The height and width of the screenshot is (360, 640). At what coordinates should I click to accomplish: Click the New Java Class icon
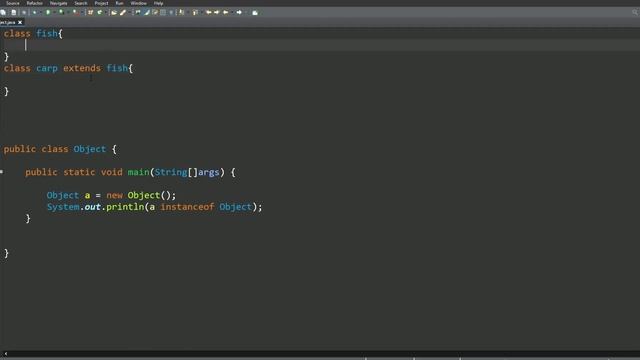pos(100,12)
